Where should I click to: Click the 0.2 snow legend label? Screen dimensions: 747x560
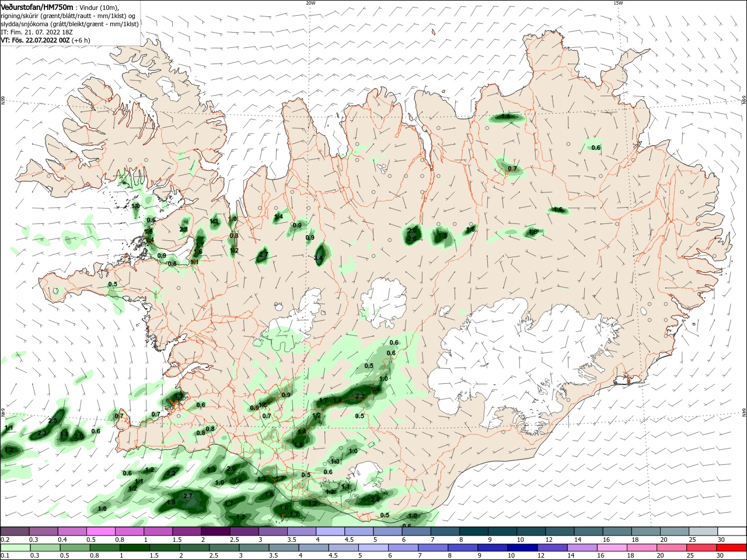[5, 540]
